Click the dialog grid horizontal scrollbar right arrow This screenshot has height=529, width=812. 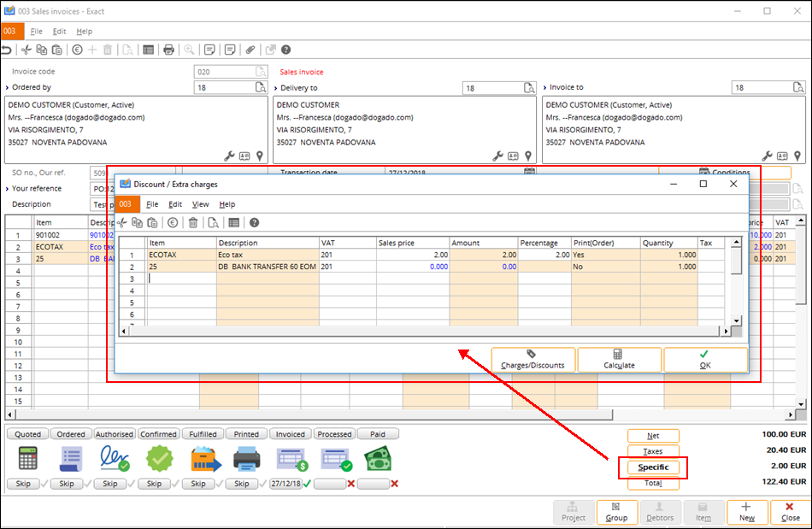(726, 331)
